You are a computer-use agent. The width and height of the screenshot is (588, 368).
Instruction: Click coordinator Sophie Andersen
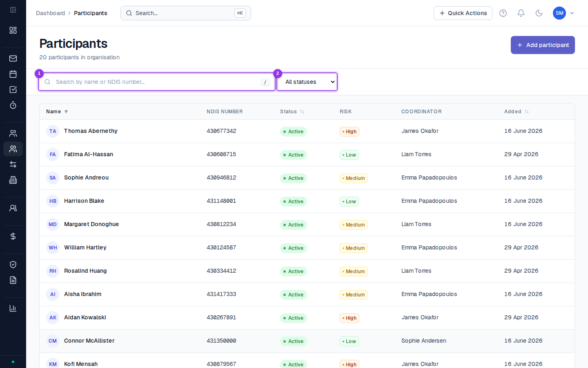coord(424,341)
